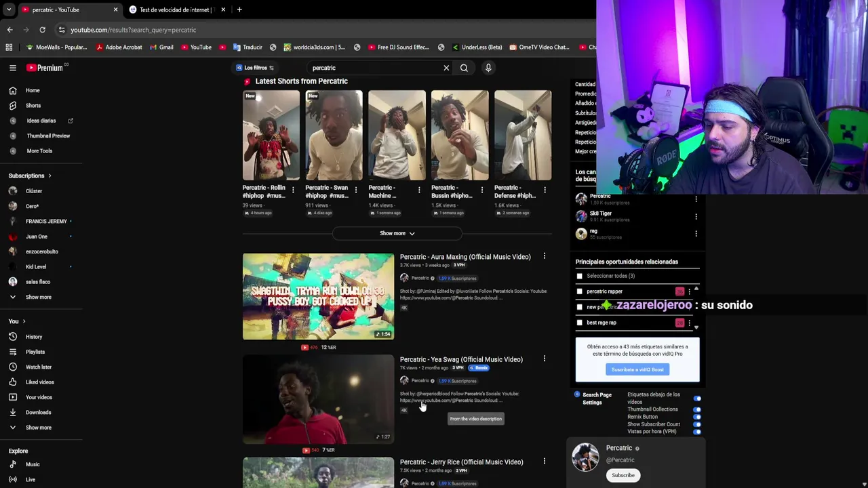868x488 pixels.
Task: Play the Aura Maxing video thumbnail
Action: point(318,296)
